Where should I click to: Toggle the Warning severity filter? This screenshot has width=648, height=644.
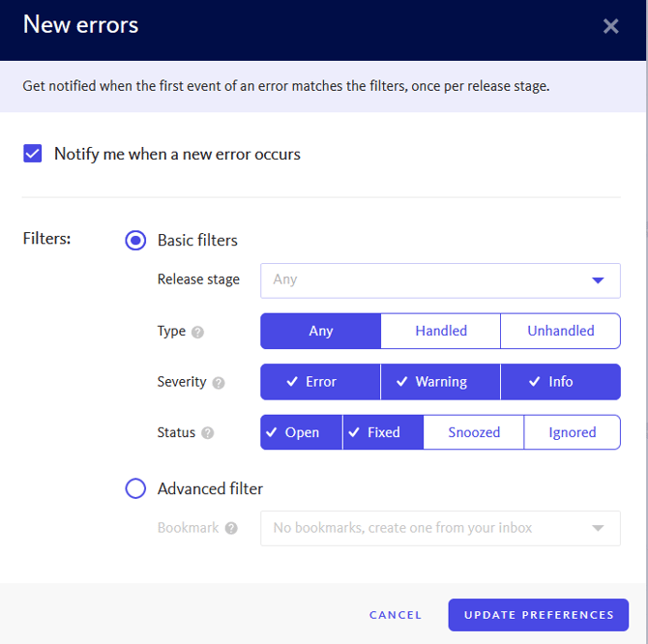click(x=441, y=382)
